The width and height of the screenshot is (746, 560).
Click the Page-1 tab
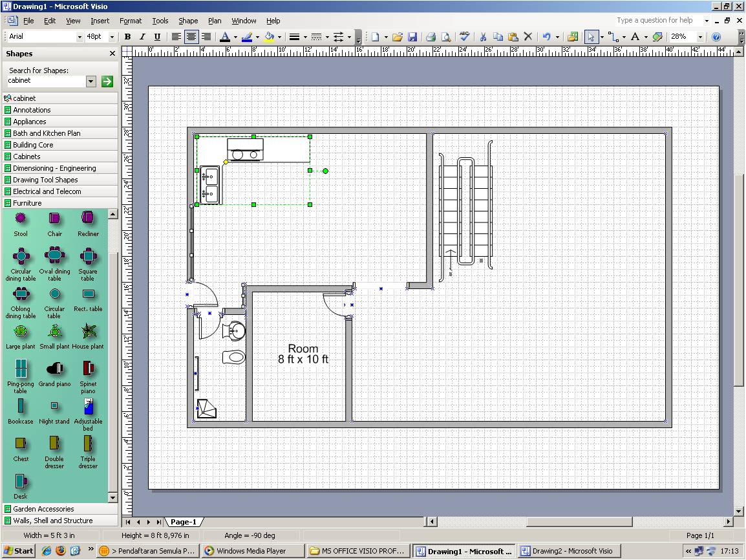click(184, 522)
